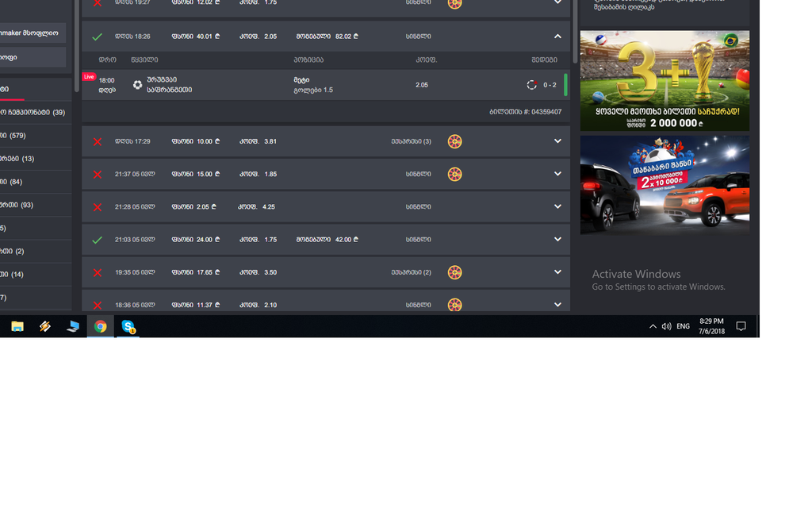Open Skype from the taskbar
812x508 pixels.
point(128,326)
